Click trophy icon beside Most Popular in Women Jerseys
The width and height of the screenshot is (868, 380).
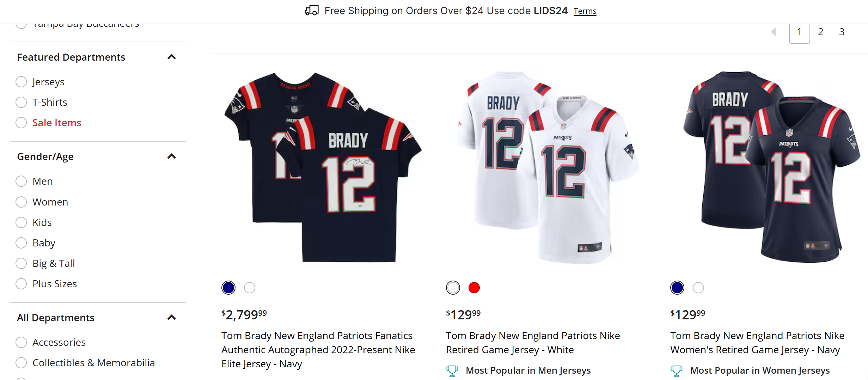pyautogui.click(x=676, y=371)
